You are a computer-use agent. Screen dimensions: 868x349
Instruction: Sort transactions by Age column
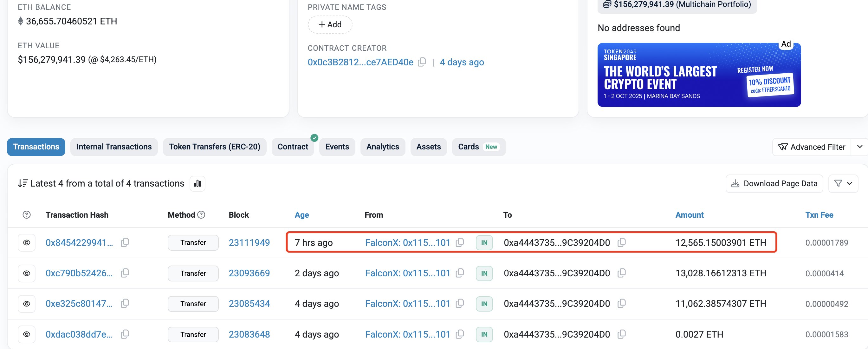tap(301, 215)
